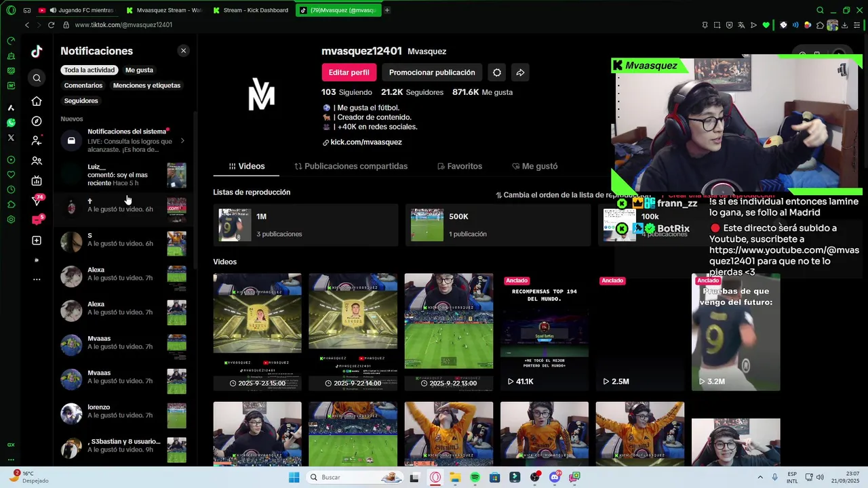This screenshot has height=488, width=868.
Task: Open Spotify from the taskbar
Action: click(475, 478)
